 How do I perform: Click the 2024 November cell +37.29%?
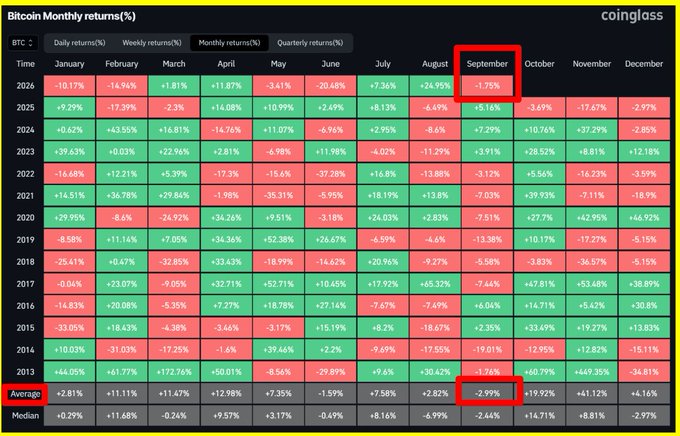coord(592,130)
